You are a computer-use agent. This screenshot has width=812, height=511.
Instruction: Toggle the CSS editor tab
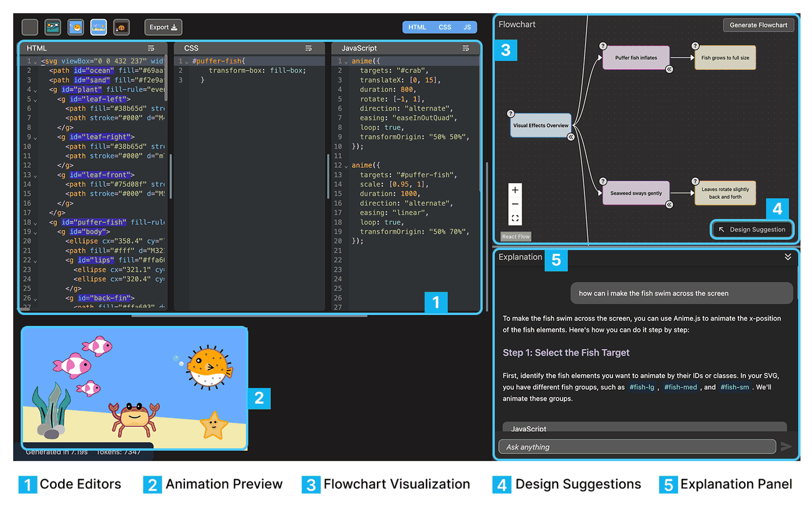point(445,27)
